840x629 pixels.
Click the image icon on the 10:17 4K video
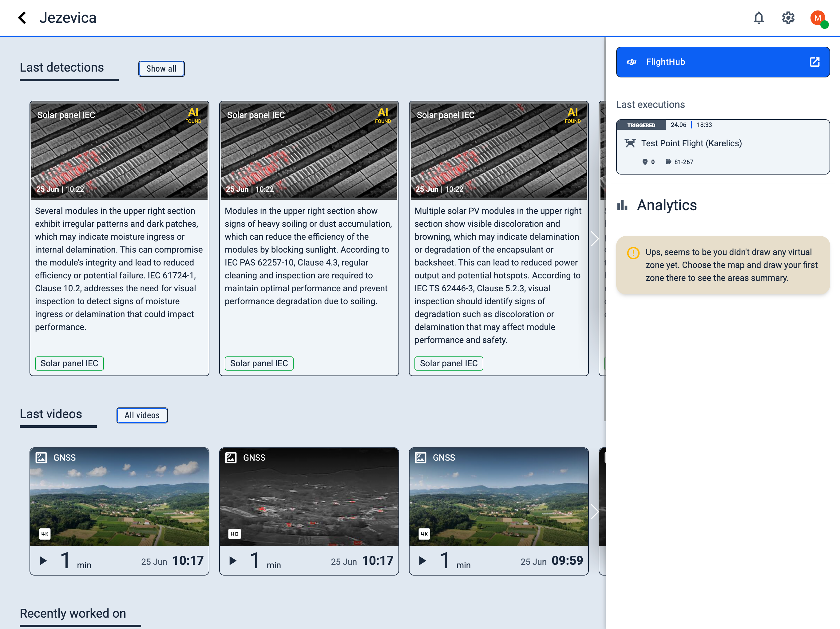(41, 458)
